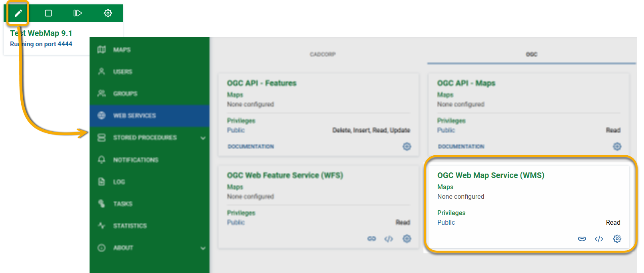Expand About section chevron
The width and height of the screenshot is (644, 273).
(x=203, y=248)
